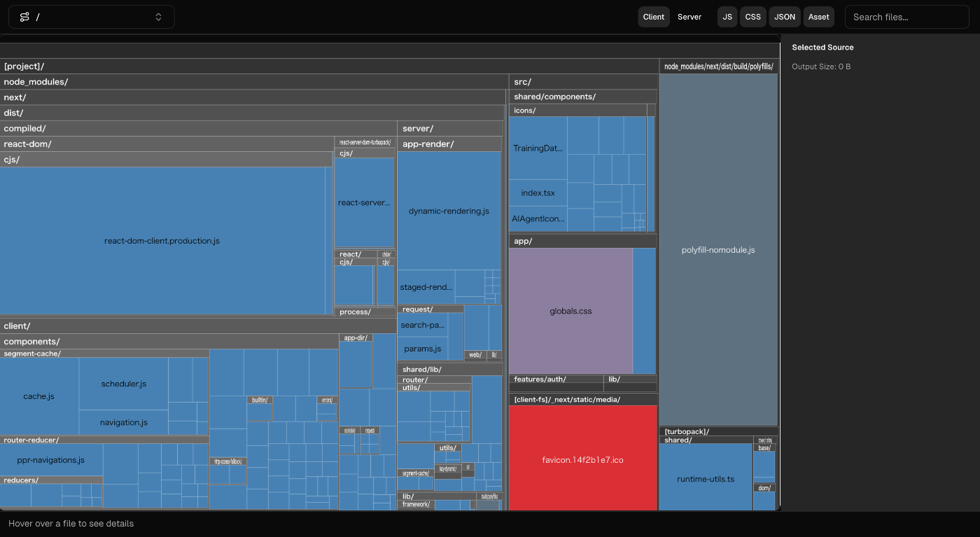Open the base/ folder header

tap(764, 447)
